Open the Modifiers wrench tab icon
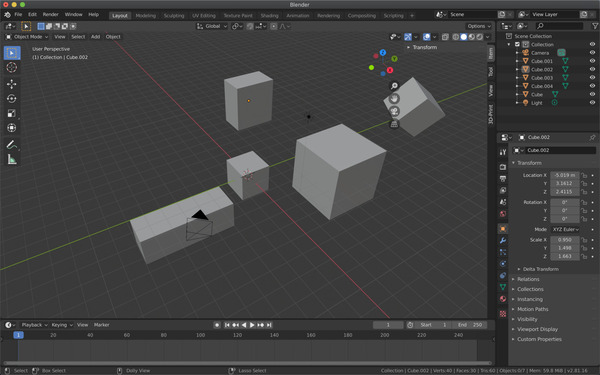Viewport: 600px width, 375px height. pos(503,240)
